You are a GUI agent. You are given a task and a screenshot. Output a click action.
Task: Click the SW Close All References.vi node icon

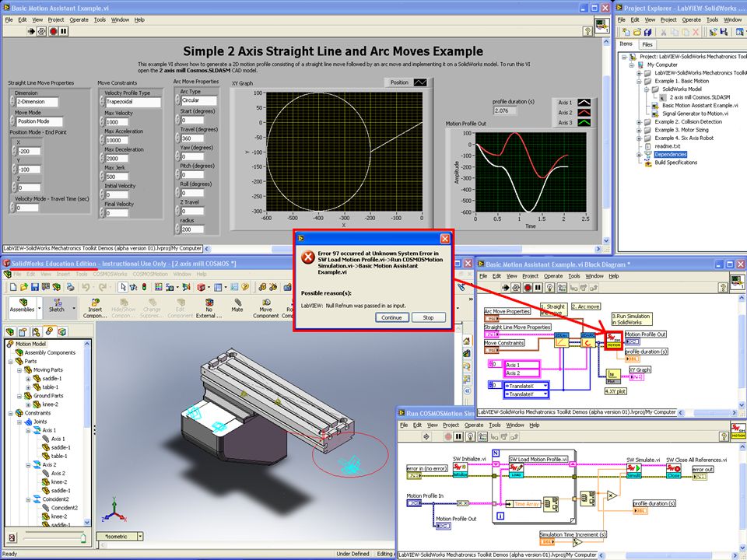point(674,471)
